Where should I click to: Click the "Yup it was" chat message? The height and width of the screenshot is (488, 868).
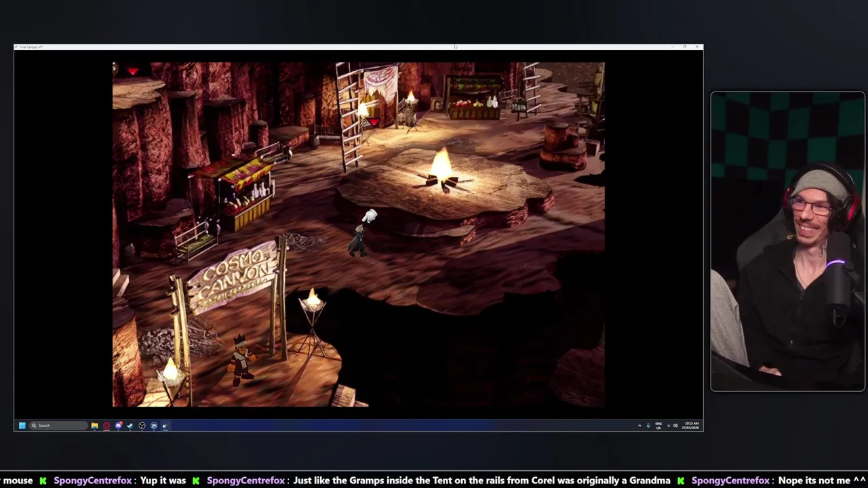click(163, 481)
